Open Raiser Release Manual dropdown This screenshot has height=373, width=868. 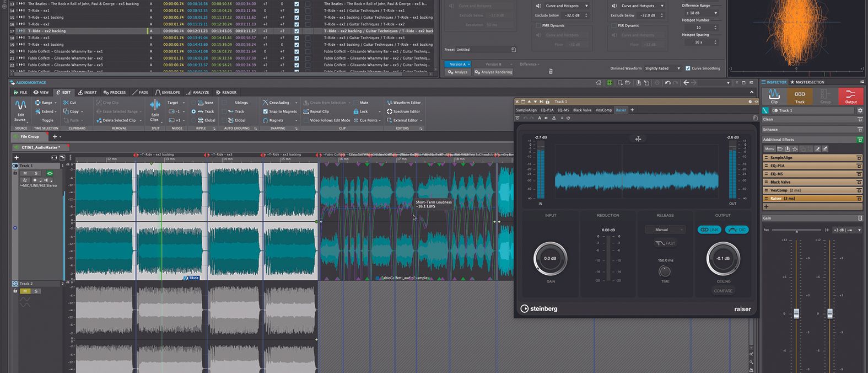pyautogui.click(x=665, y=230)
